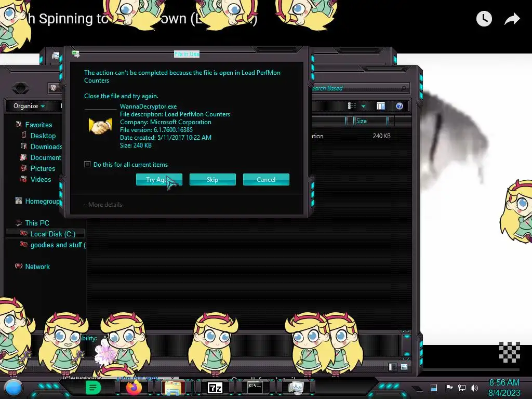Click the File In Use dialog title icon

76,54
